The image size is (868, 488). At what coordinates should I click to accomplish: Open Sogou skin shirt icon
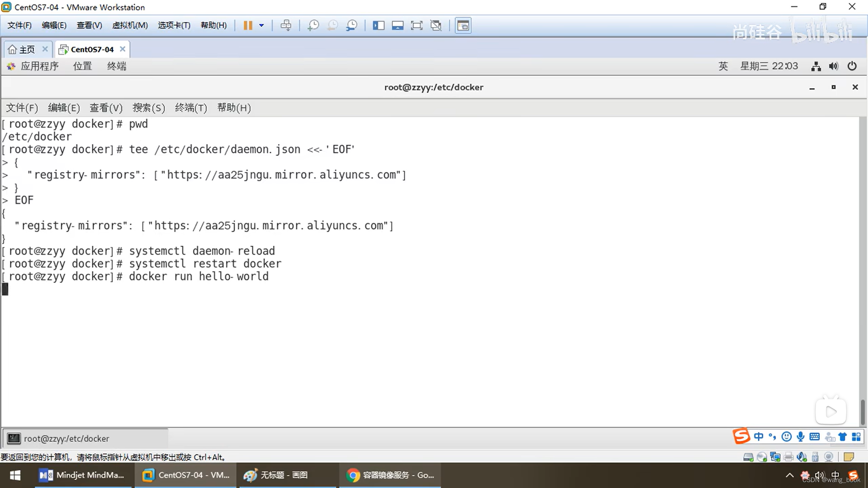pos(843,436)
